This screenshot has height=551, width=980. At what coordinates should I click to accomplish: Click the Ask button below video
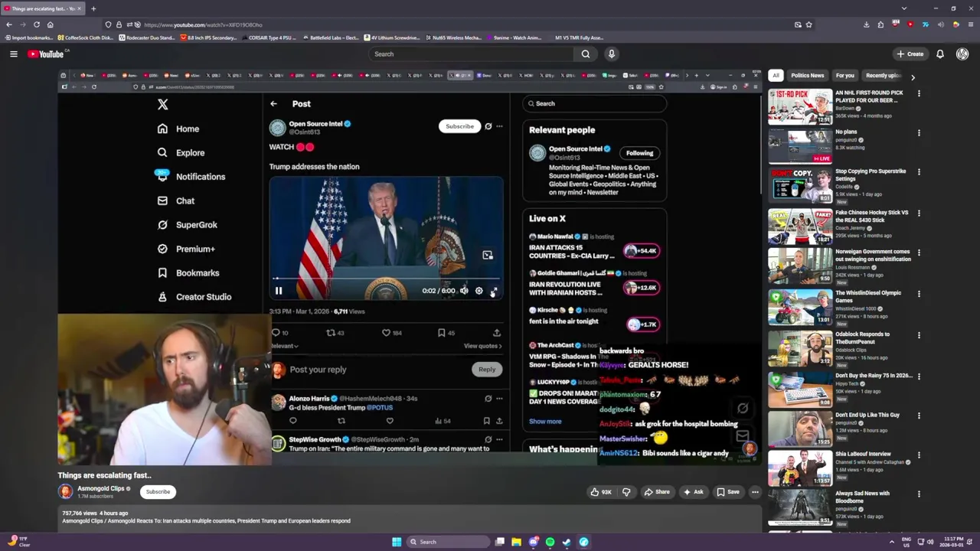coord(694,492)
